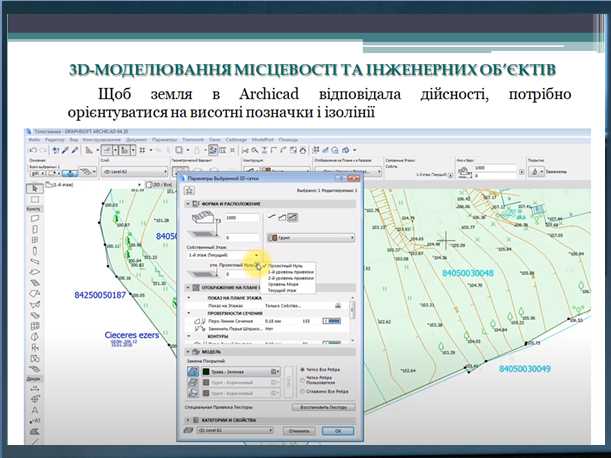Click the 'Перо Линии Сечения' row

pyautogui.click(x=267, y=321)
